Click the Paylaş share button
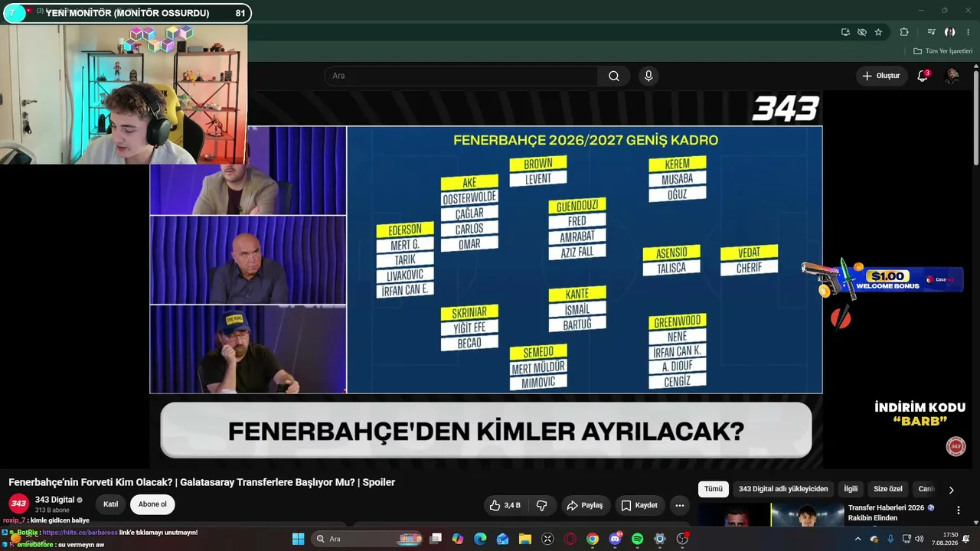The height and width of the screenshot is (551, 980). [x=585, y=505]
